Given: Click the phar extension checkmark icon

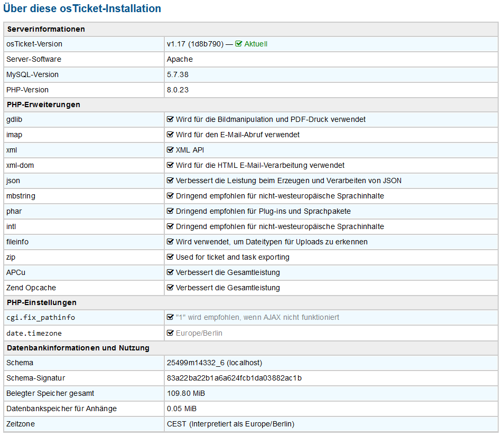Looking at the screenshot, I should (170, 211).
